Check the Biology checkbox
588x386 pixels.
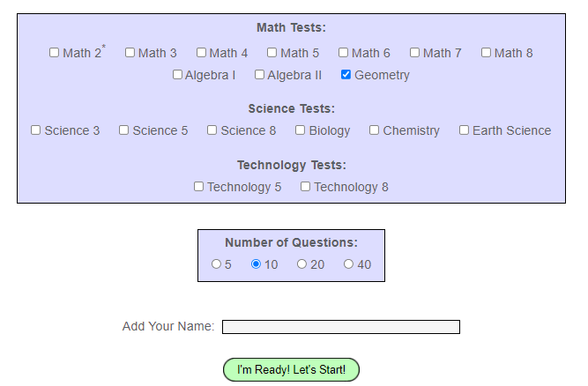[301, 130]
